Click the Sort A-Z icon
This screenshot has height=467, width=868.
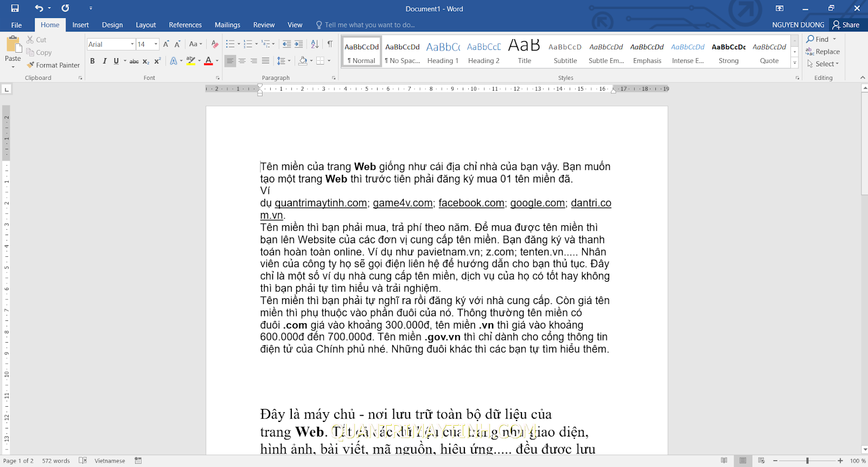pos(315,44)
